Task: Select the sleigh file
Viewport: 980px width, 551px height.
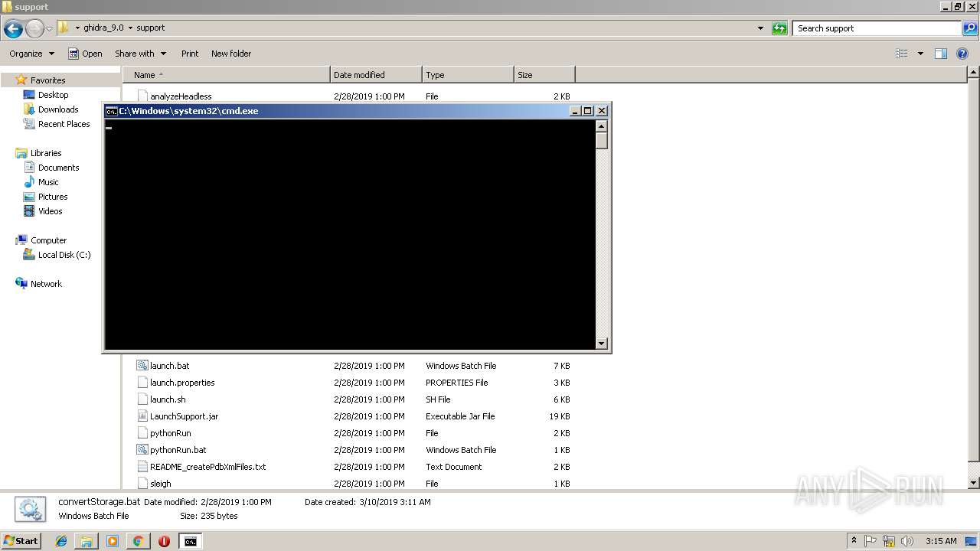Action: [160, 484]
